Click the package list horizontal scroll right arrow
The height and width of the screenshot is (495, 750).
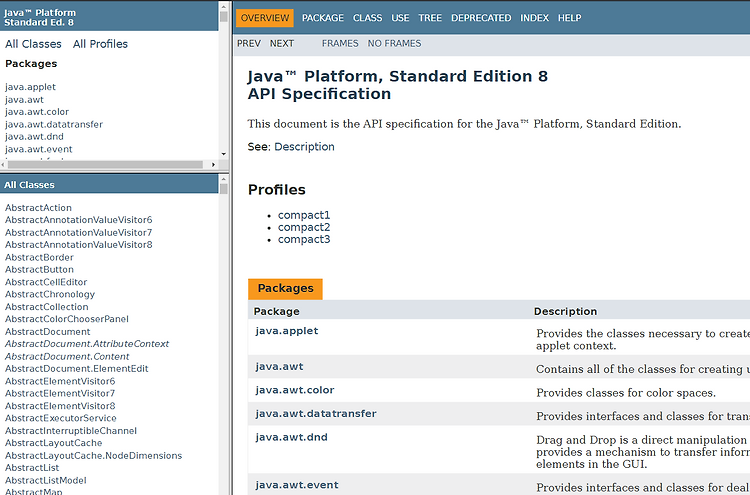[213, 165]
